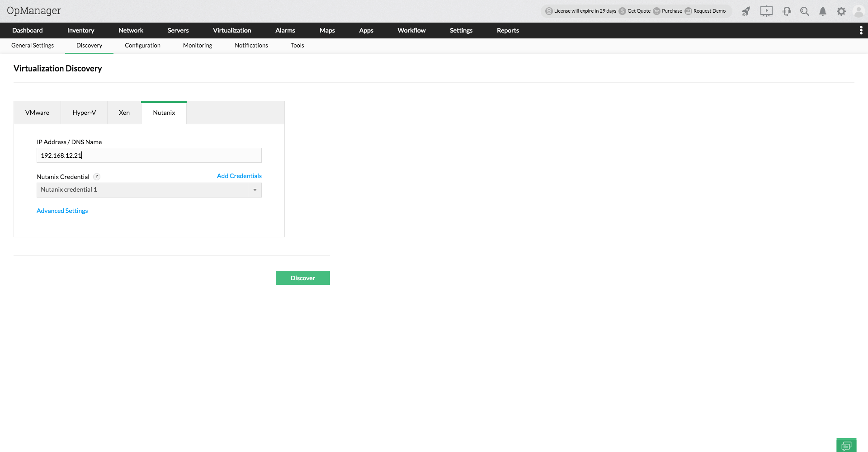The height and width of the screenshot is (452, 868).
Task: Click the license expiry notice
Action: [x=581, y=11]
